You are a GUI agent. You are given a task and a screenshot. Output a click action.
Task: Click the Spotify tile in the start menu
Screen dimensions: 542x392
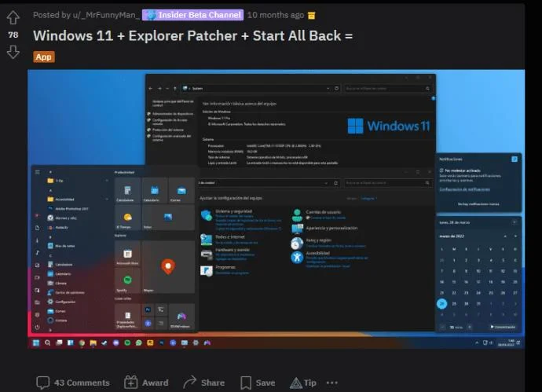(x=127, y=280)
